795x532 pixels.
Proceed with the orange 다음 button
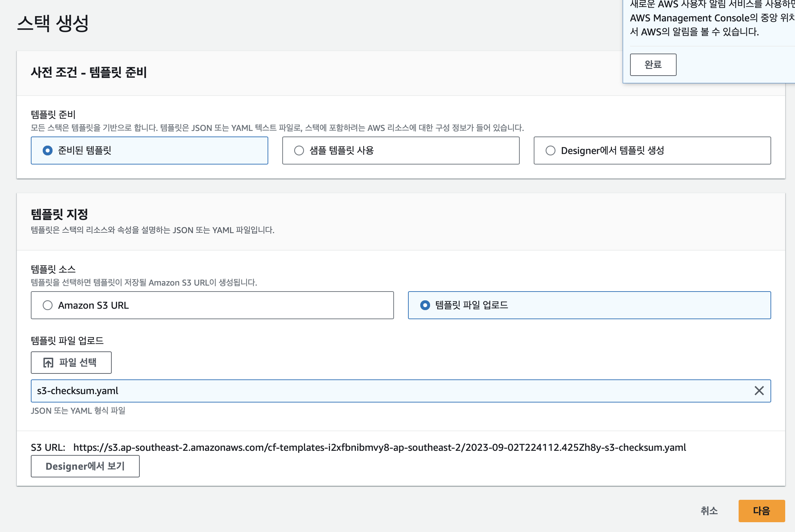[x=761, y=511]
